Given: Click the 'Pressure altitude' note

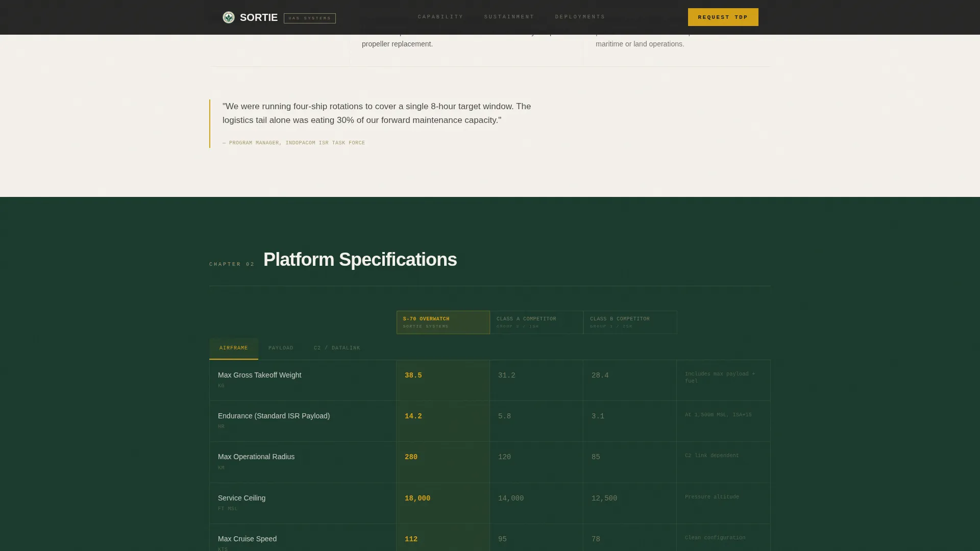Looking at the screenshot, I should [712, 497].
